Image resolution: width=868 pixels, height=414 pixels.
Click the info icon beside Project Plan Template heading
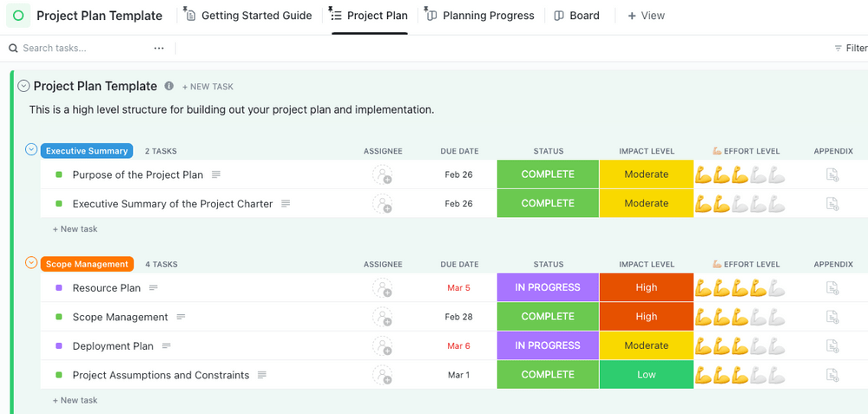tap(169, 86)
